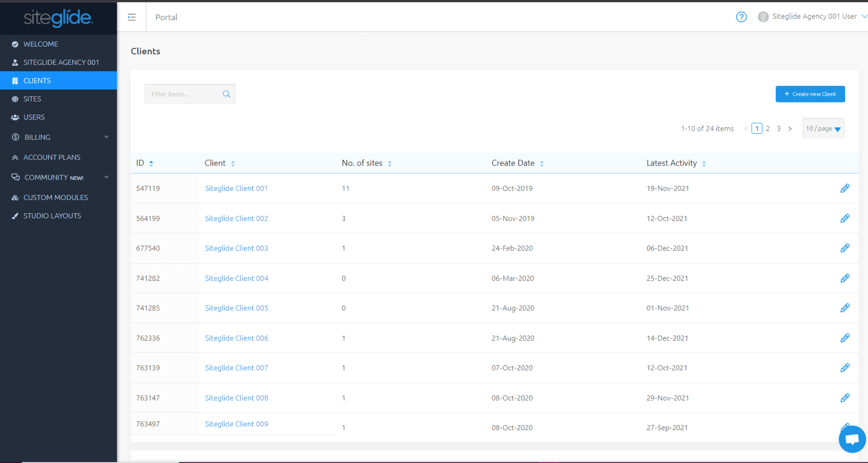Select Clients in the sidebar
Image resolution: width=868 pixels, height=463 pixels.
click(x=59, y=81)
